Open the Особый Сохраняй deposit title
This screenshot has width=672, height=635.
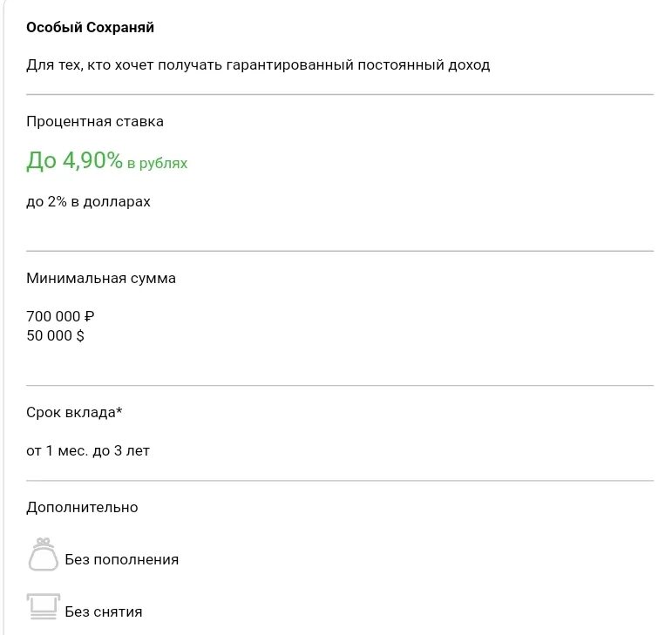coord(90,27)
